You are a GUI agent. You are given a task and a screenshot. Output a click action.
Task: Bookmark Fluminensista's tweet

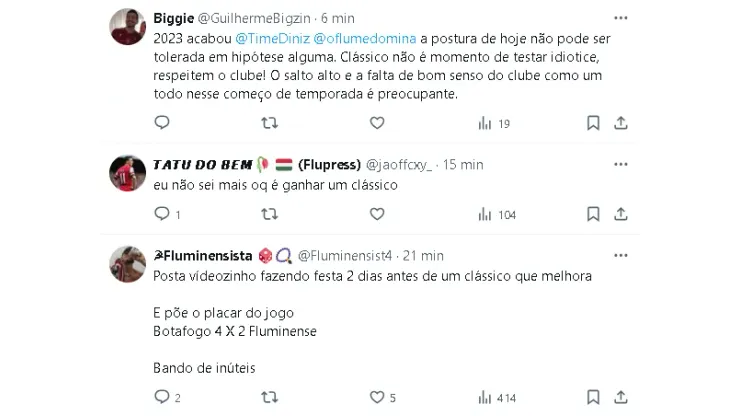593,398
